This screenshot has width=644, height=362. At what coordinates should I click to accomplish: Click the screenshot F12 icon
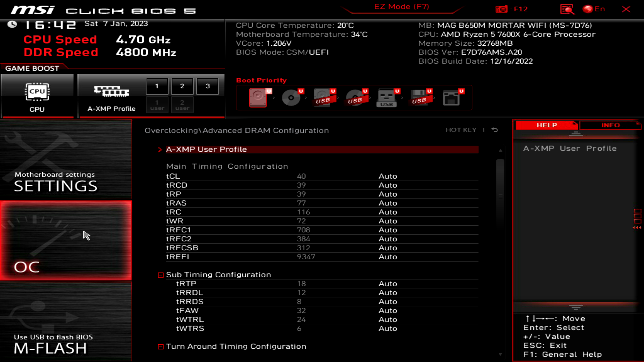point(502,9)
